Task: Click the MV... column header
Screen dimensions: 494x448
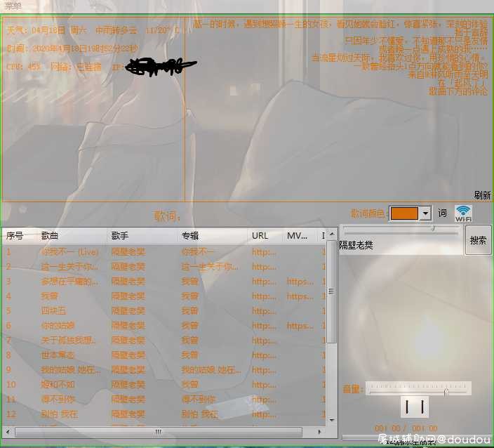Action: pyautogui.click(x=300, y=235)
